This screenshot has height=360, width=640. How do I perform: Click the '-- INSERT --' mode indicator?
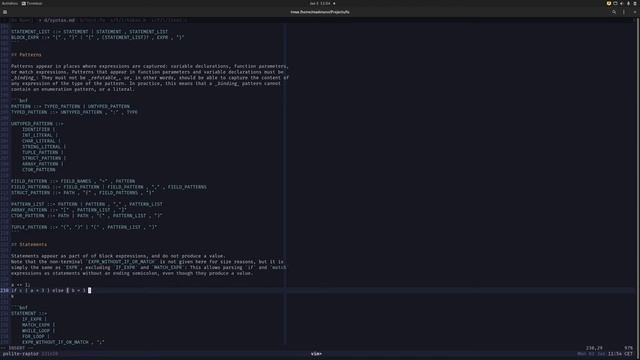click(x=17, y=348)
